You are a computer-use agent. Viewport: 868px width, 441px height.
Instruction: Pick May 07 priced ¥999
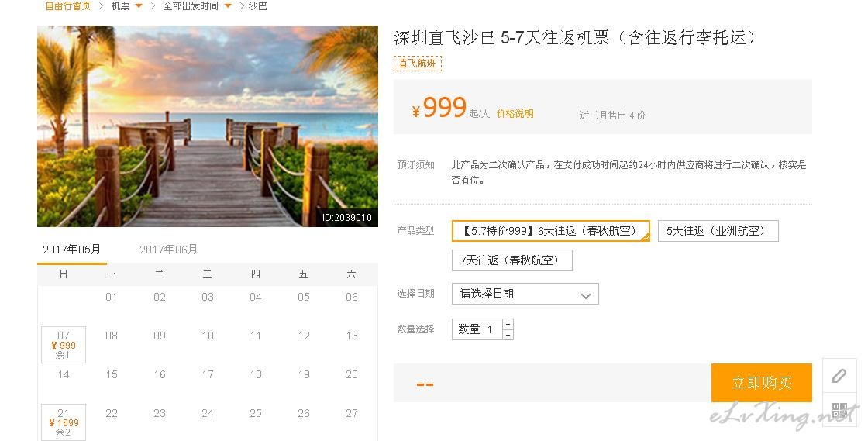[x=64, y=345]
